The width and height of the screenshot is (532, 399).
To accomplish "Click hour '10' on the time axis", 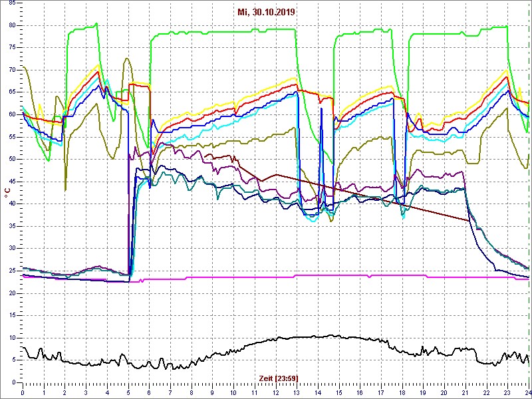I will 233,391.
